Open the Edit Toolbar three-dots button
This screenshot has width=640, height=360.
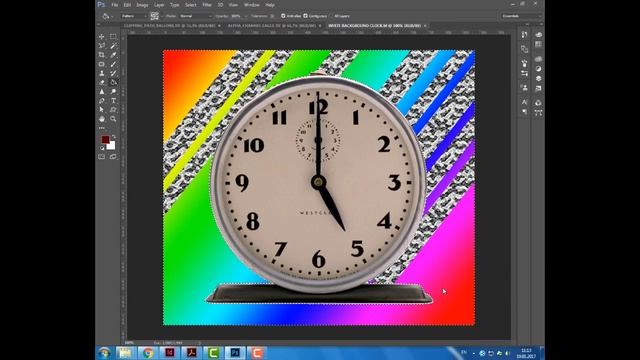point(102,128)
